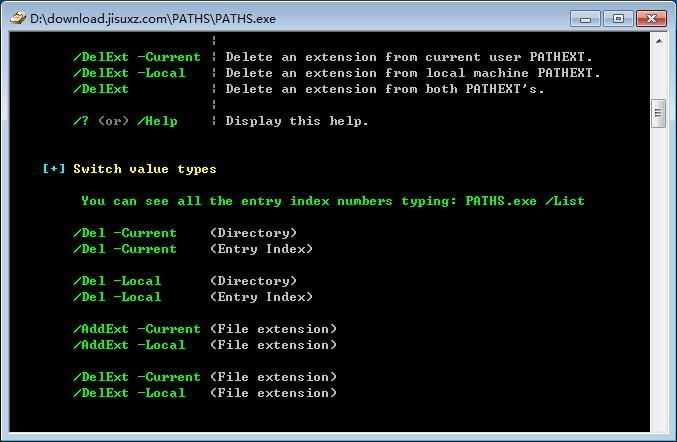
Task: Click the vertical scrollbar thumb
Action: pos(658,113)
